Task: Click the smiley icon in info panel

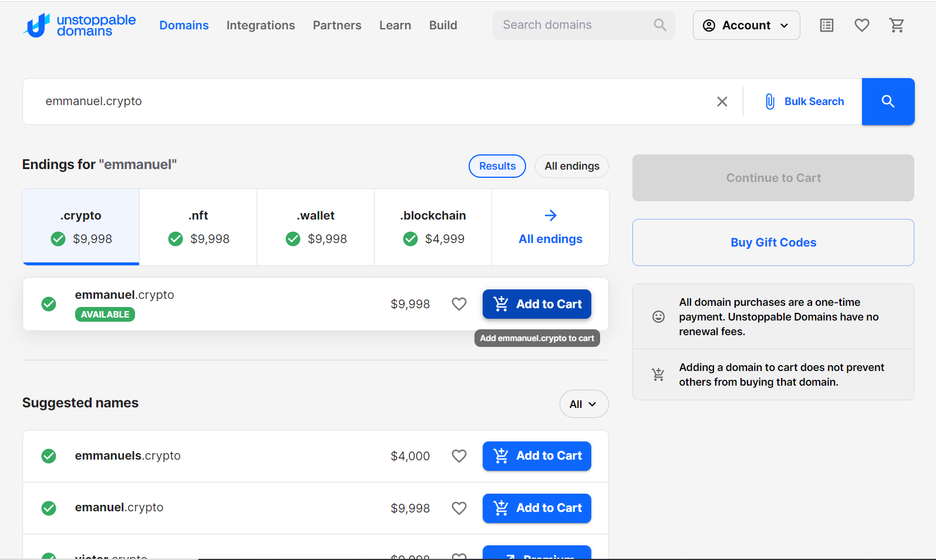Action: [x=659, y=317]
